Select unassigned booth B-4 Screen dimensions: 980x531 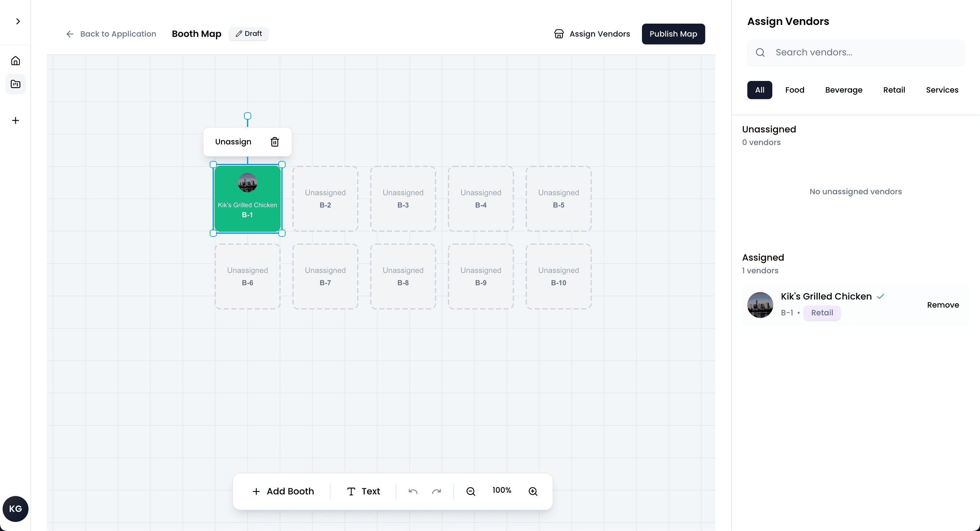coord(481,199)
